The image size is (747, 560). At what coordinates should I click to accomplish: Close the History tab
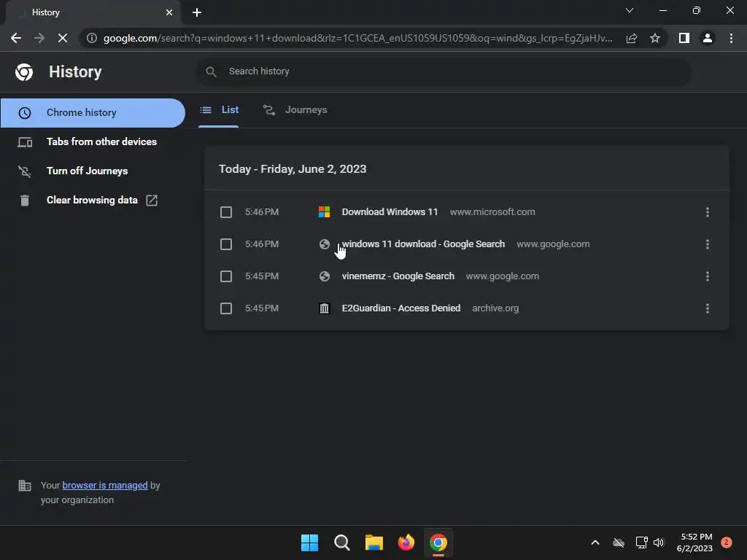[x=169, y=12]
